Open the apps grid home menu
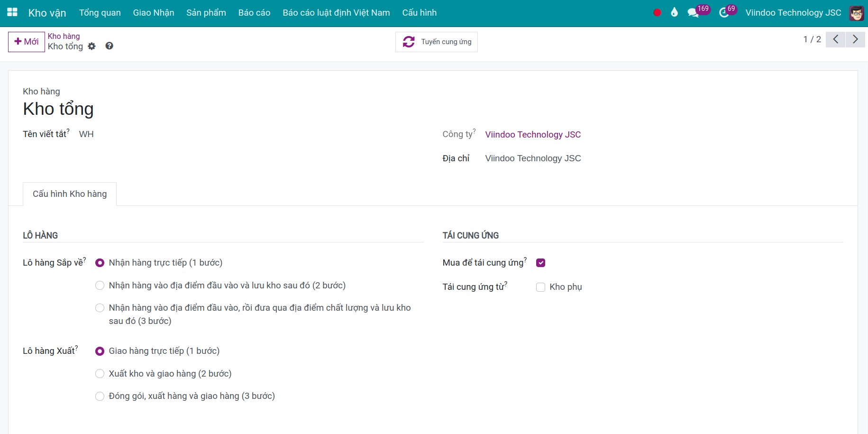 pyautogui.click(x=12, y=13)
